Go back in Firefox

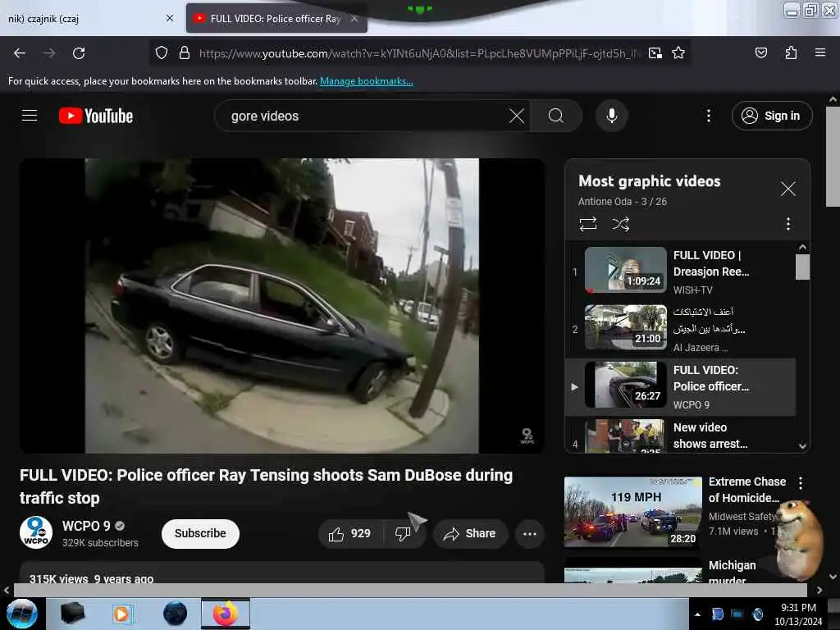(20, 53)
